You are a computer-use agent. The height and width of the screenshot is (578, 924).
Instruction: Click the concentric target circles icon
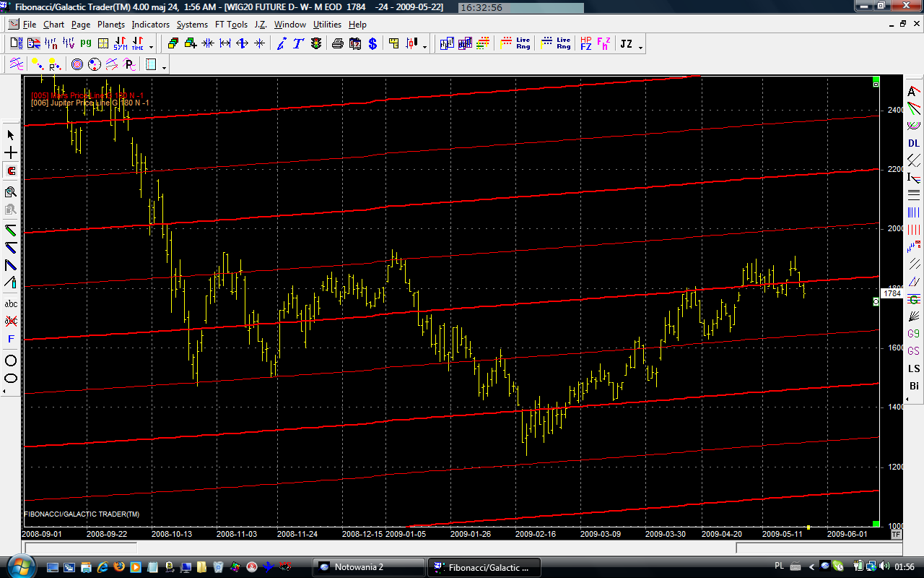(77, 65)
